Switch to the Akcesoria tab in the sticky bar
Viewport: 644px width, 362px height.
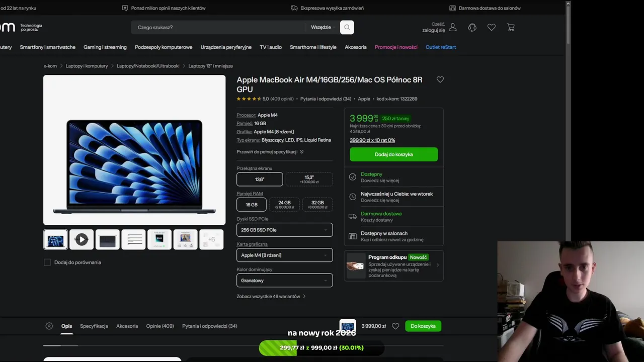127,326
